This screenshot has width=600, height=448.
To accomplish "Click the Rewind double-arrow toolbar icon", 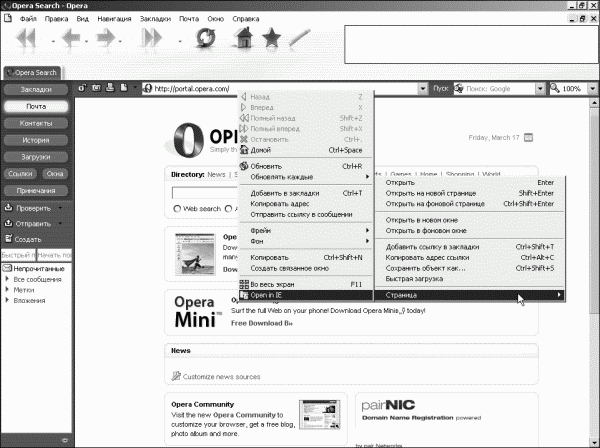I will click(x=26, y=38).
